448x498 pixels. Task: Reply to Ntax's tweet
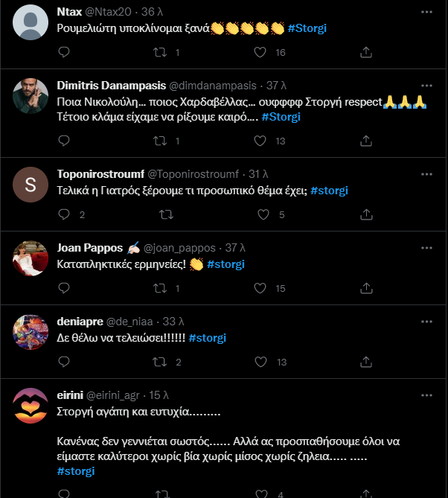[64, 52]
